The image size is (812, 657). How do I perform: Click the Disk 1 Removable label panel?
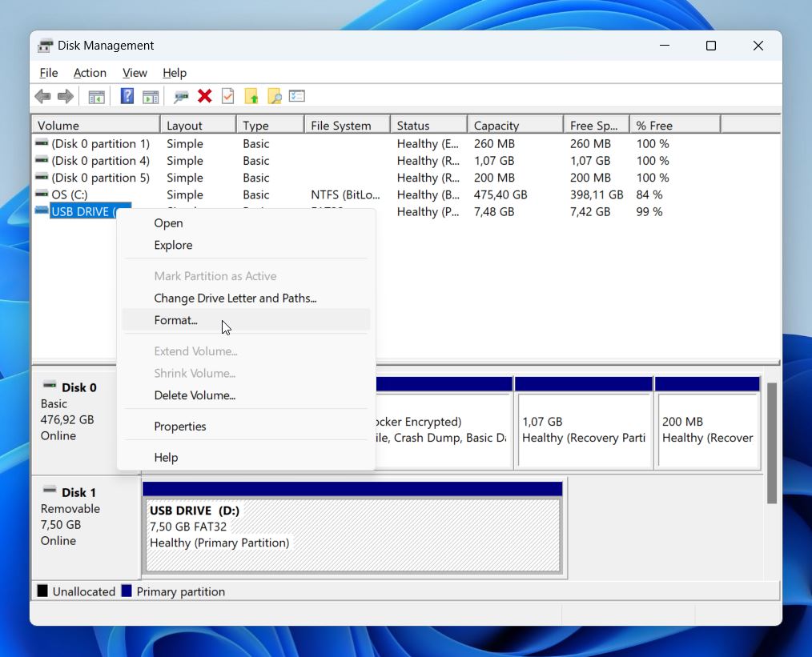point(86,527)
